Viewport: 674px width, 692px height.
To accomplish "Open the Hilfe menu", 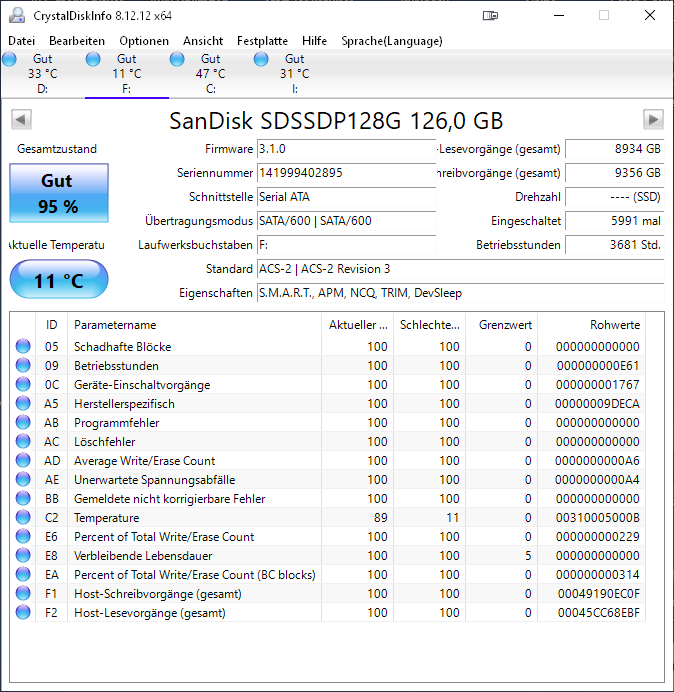I will pyautogui.click(x=314, y=41).
